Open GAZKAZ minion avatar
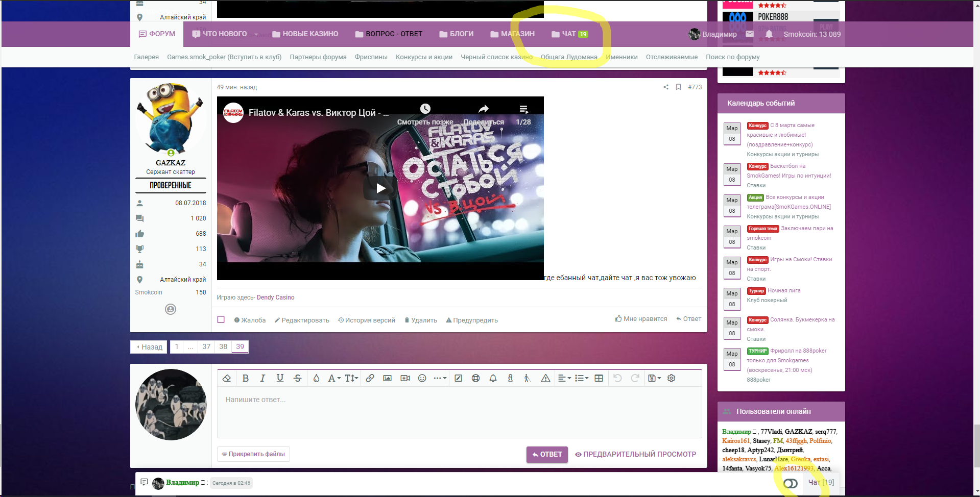 click(171, 119)
